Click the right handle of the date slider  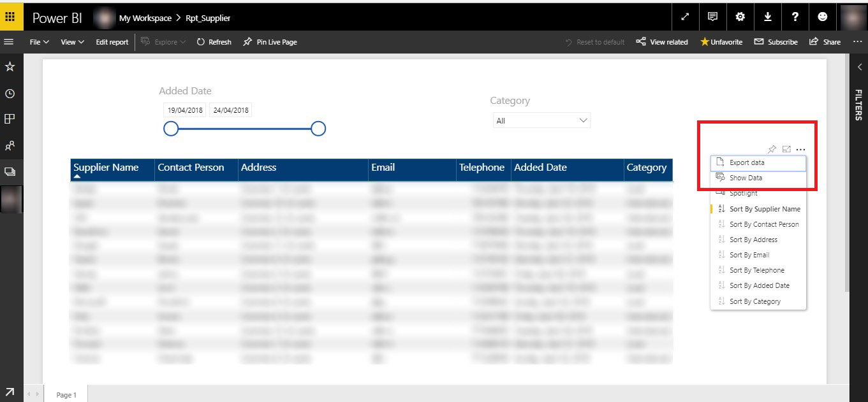tap(318, 129)
